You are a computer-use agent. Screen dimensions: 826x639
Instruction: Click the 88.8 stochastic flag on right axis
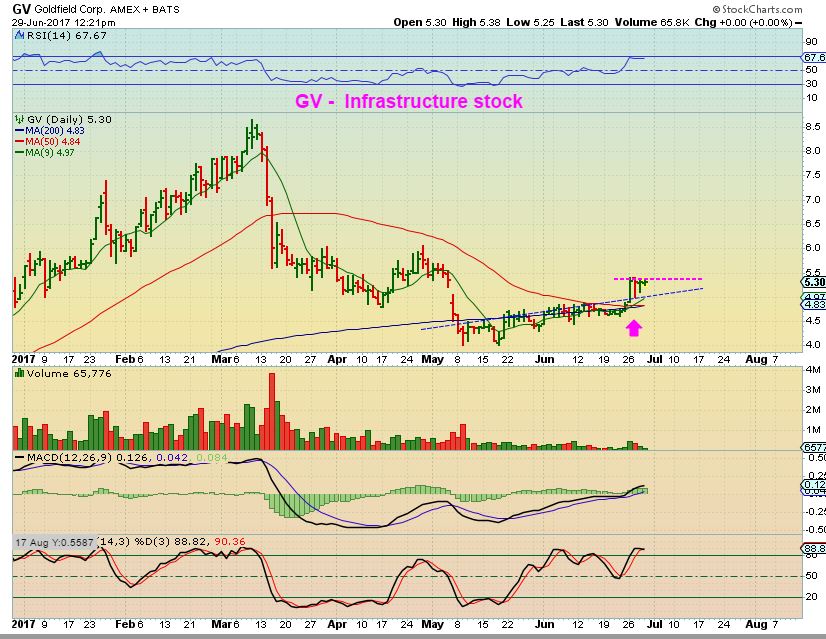[814, 548]
